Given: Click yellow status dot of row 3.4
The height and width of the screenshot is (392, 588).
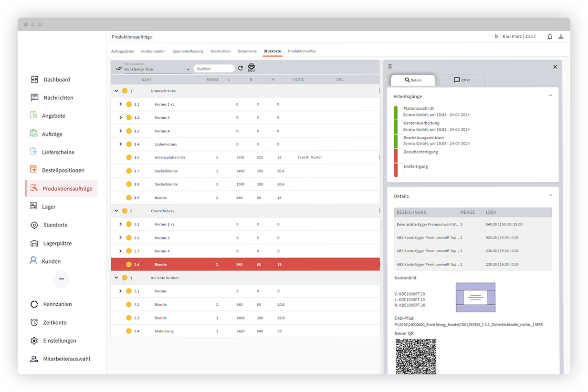Looking at the screenshot, I should point(129,331).
